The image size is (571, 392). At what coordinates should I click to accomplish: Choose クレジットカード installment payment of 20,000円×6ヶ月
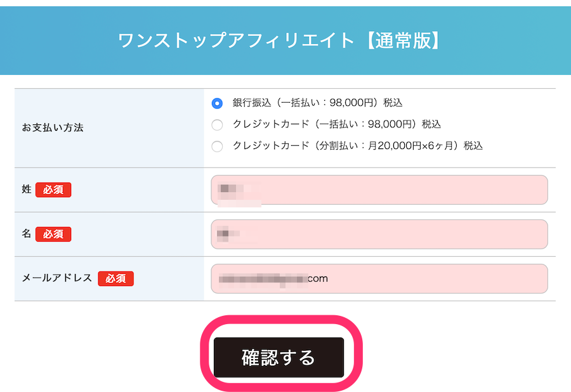tap(217, 146)
